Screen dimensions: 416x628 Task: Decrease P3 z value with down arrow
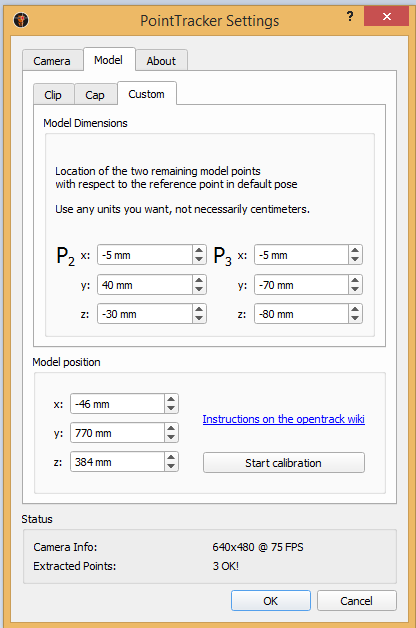pyautogui.click(x=355, y=318)
